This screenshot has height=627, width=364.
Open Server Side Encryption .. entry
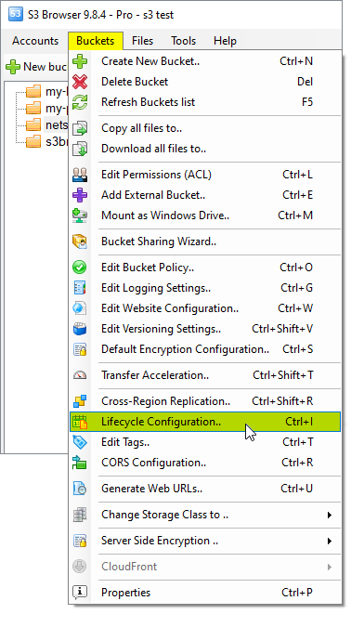(x=205, y=541)
